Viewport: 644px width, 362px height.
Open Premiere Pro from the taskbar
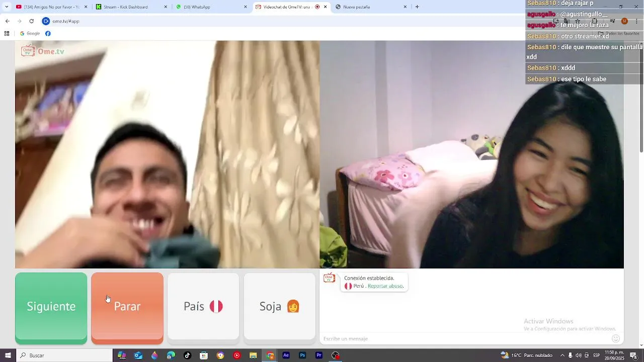tap(319, 355)
